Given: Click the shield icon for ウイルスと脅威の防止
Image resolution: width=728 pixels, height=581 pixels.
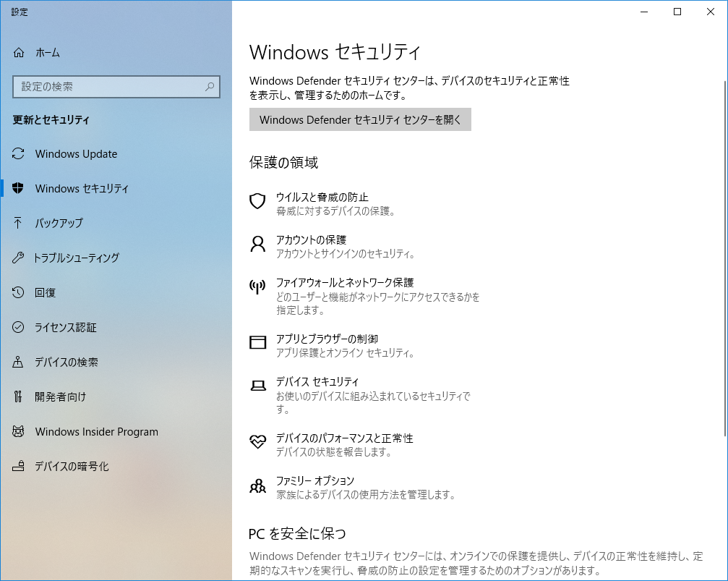Looking at the screenshot, I should (257, 201).
